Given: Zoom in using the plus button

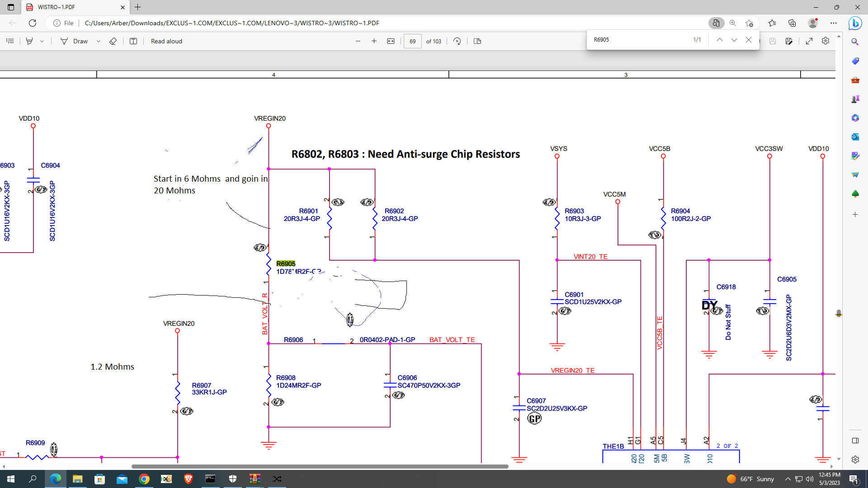Looking at the screenshot, I should pyautogui.click(x=374, y=41).
